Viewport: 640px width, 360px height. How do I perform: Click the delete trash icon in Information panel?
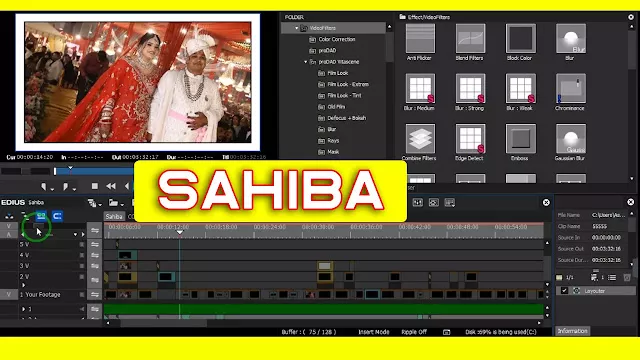point(627,278)
